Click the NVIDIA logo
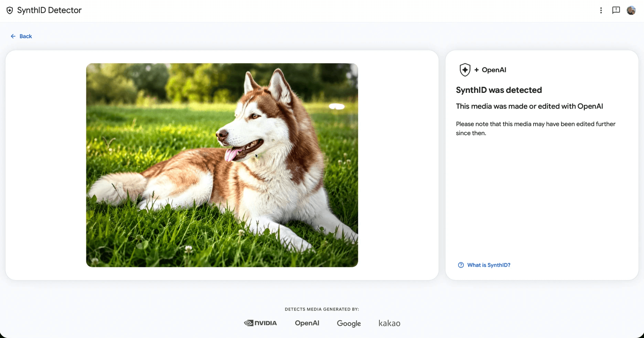 pos(260,323)
